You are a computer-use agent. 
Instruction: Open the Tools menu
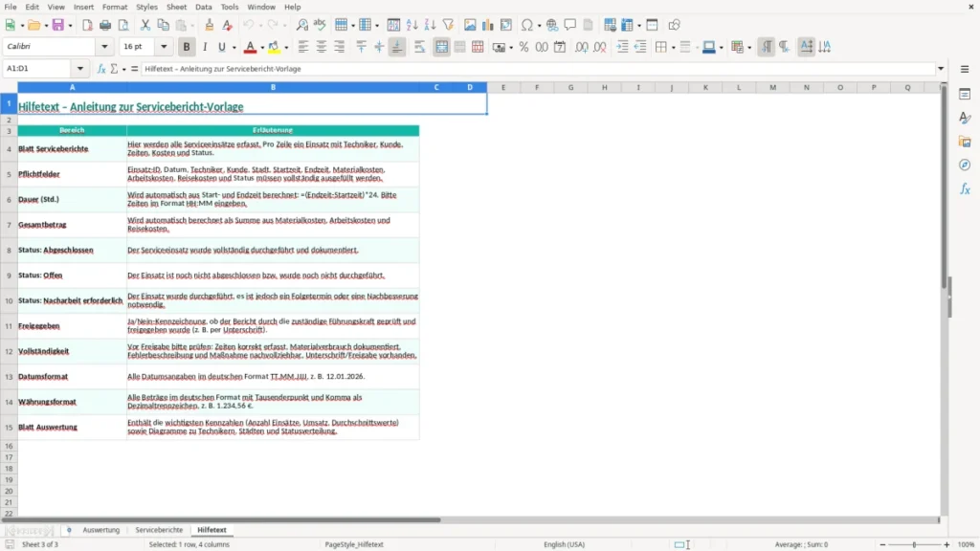pos(230,7)
